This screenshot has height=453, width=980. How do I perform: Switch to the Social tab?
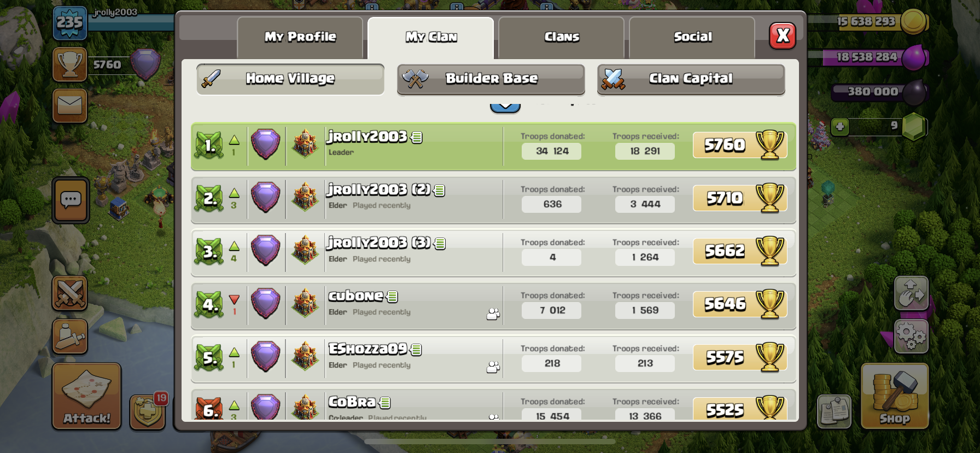coord(692,37)
